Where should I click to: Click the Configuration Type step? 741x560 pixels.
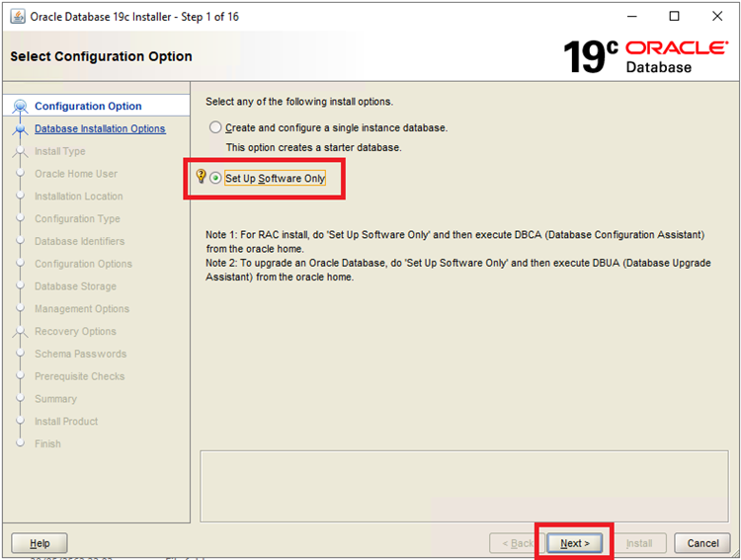click(x=77, y=219)
